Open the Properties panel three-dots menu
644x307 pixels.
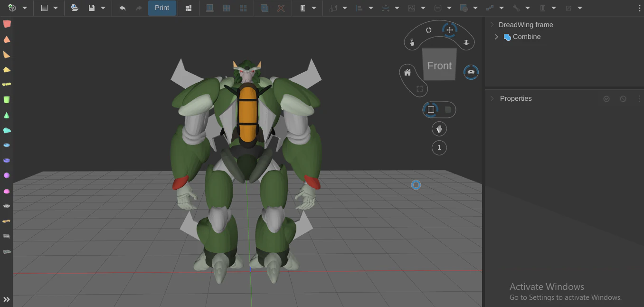(639, 99)
